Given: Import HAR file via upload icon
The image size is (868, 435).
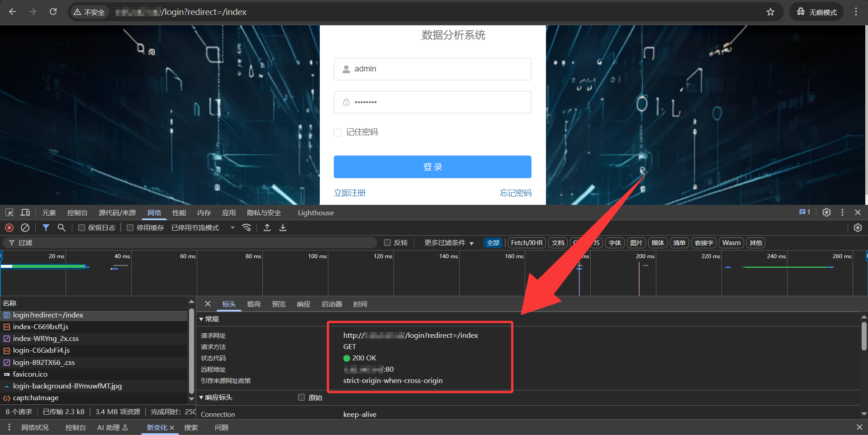Looking at the screenshot, I should tap(267, 227).
